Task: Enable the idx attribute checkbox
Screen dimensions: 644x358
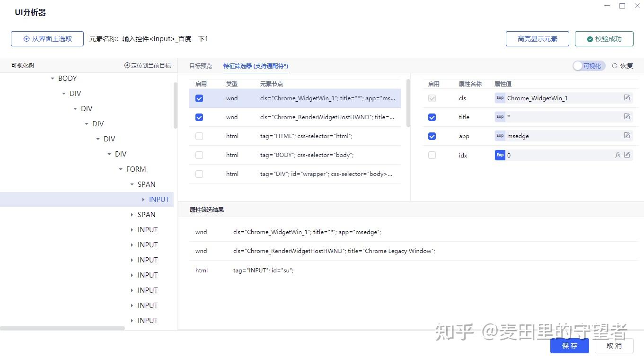Action: pyautogui.click(x=432, y=155)
